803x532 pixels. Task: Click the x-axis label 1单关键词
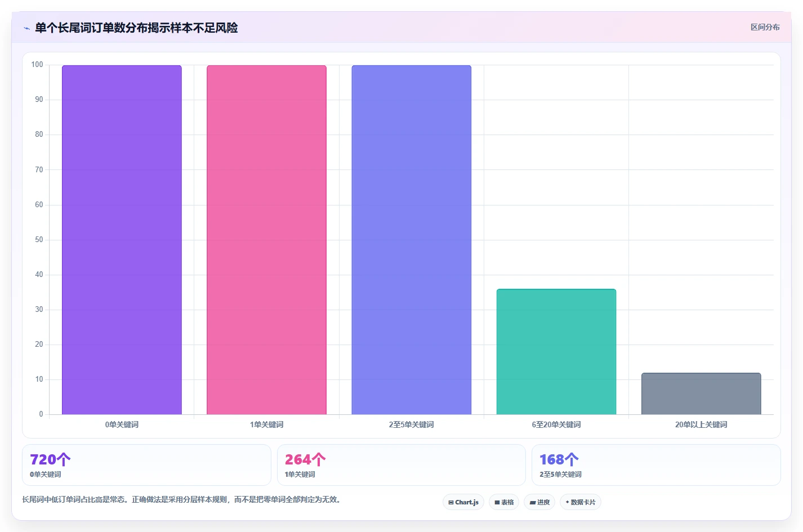pos(266,424)
